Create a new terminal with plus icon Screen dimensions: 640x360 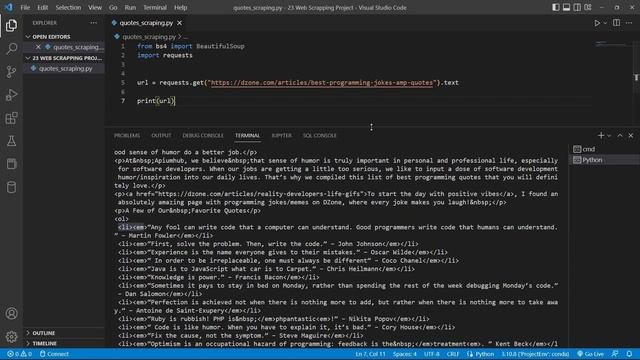[x=601, y=136]
